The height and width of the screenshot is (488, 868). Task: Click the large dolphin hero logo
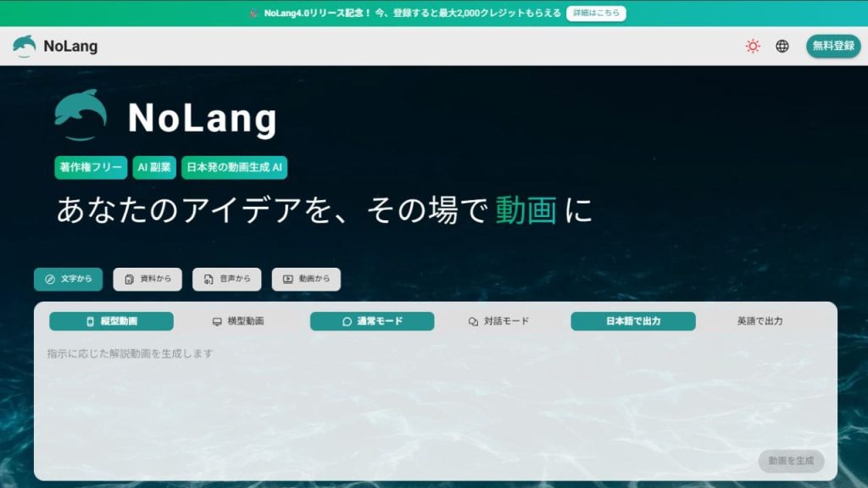[x=81, y=115]
